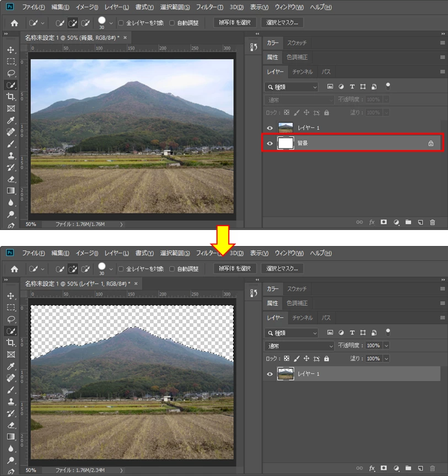
Task: Click レイヤー 1 thumbnail in bottom window
Action: click(285, 374)
